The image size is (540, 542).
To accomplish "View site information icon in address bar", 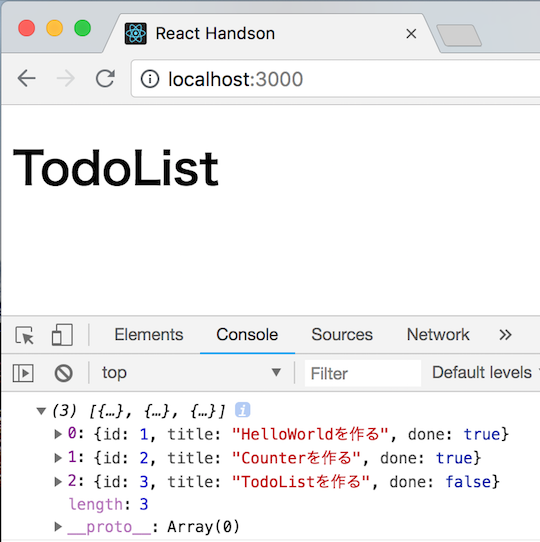I will point(150,79).
